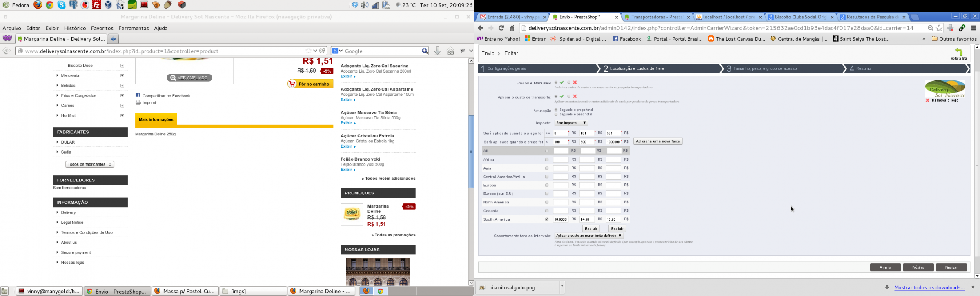980x296 pixels.
Task: Open Coportamente fora do intervalo dropdown
Action: pos(589,236)
